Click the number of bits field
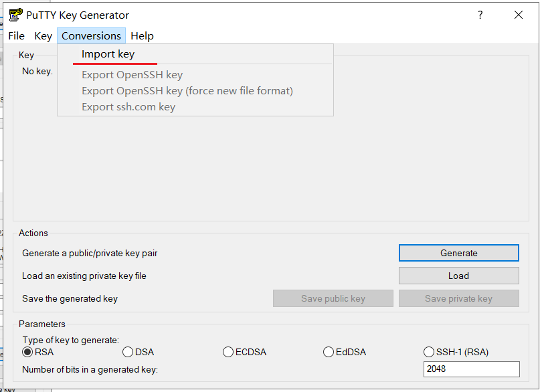Image resolution: width=542 pixels, height=392 pixels. [472, 369]
